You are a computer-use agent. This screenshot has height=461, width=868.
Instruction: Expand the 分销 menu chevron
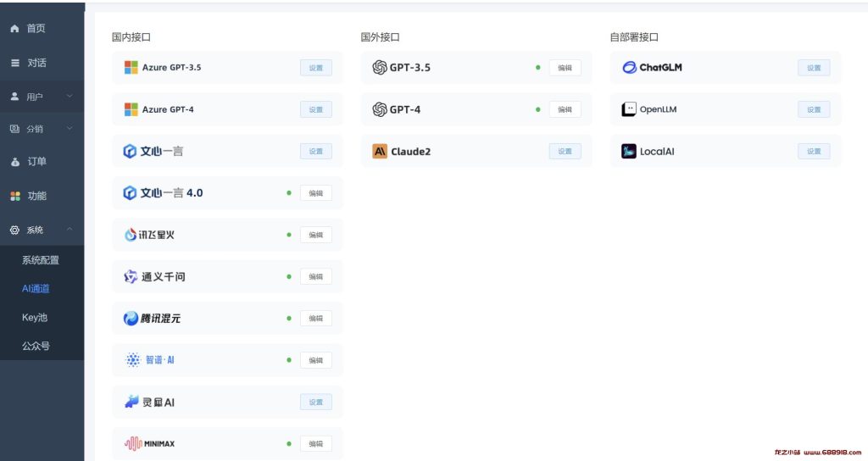click(70, 129)
